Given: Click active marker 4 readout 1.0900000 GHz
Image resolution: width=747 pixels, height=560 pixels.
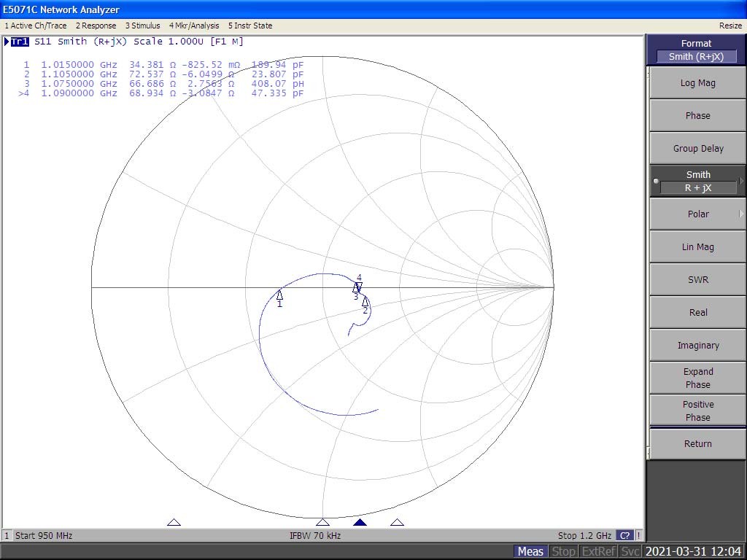Looking at the screenshot, I should 161,93.
